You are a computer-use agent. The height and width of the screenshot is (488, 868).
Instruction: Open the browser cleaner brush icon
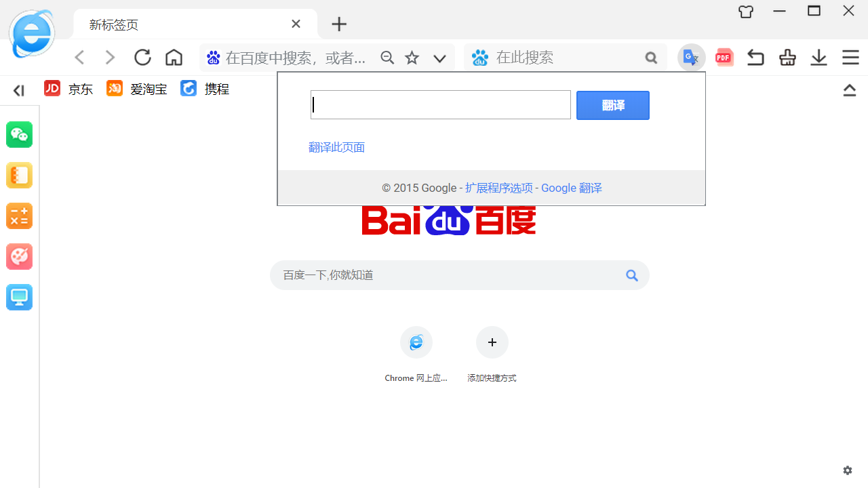coord(787,58)
